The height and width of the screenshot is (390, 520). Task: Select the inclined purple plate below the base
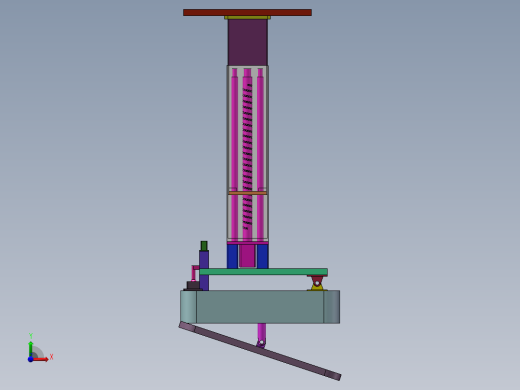(260, 351)
